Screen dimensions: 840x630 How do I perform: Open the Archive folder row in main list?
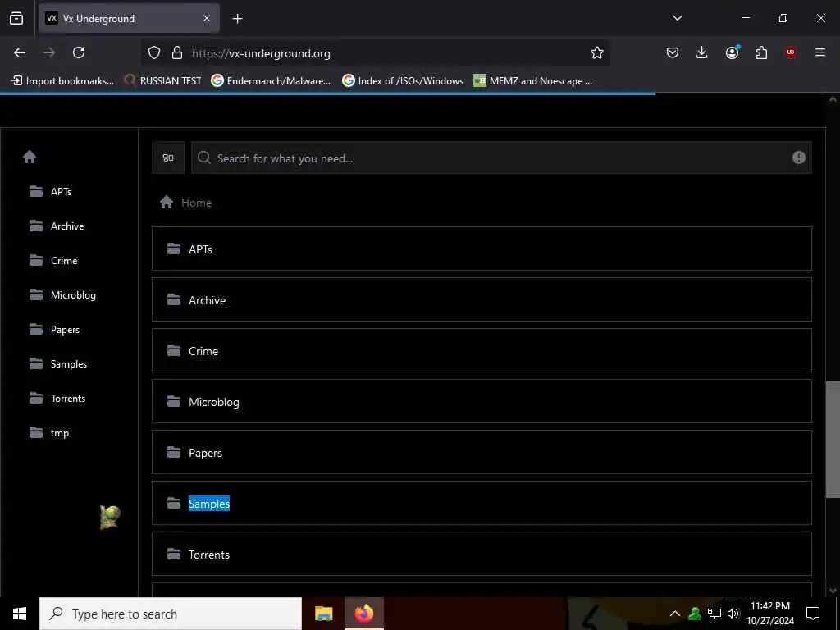pos(482,299)
